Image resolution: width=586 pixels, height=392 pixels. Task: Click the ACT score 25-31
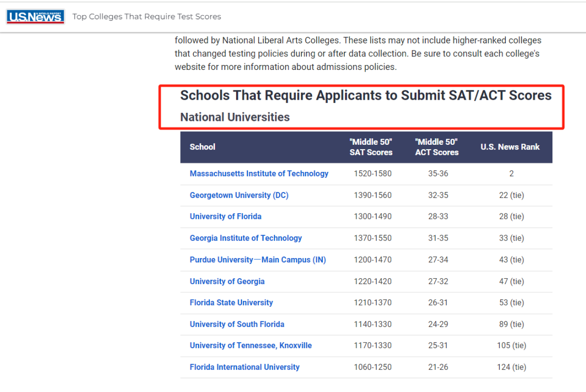coord(438,346)
